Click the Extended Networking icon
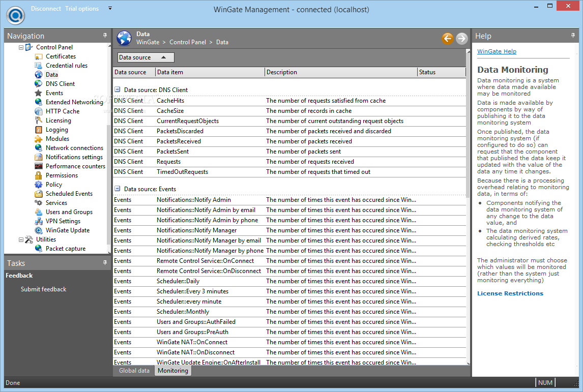This screenshot has width=583, height=392. pos(38,102)
